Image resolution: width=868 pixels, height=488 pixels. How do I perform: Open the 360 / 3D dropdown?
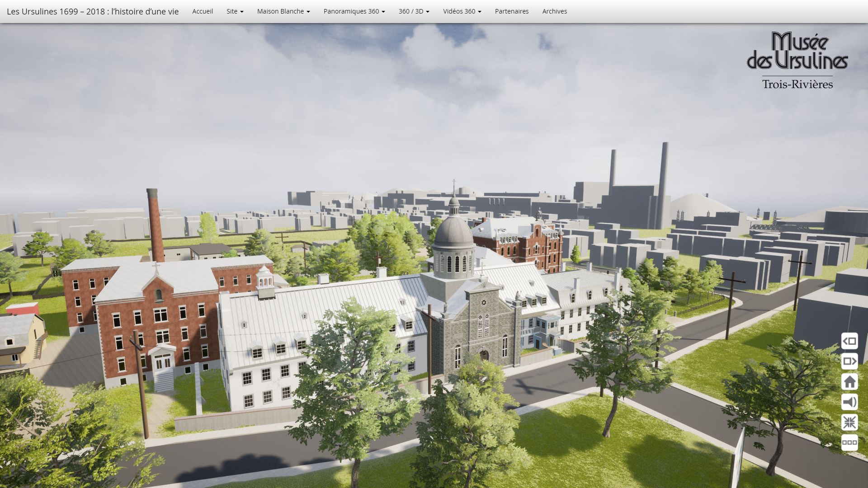[414, 11]
